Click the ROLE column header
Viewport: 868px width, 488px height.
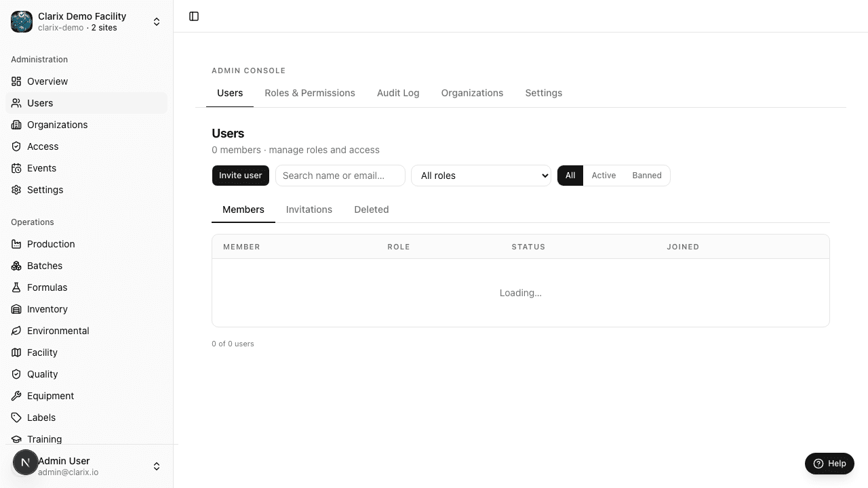[399, 247]
